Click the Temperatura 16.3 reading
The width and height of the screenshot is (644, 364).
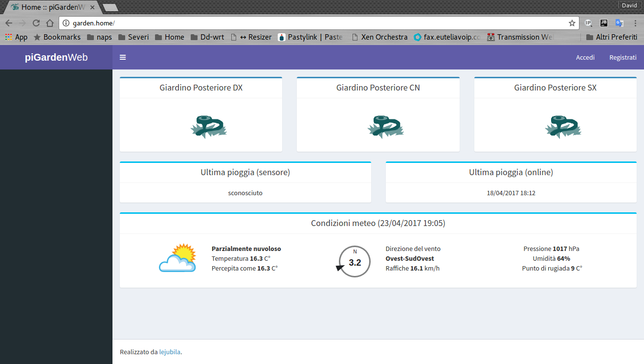[241, 259]
